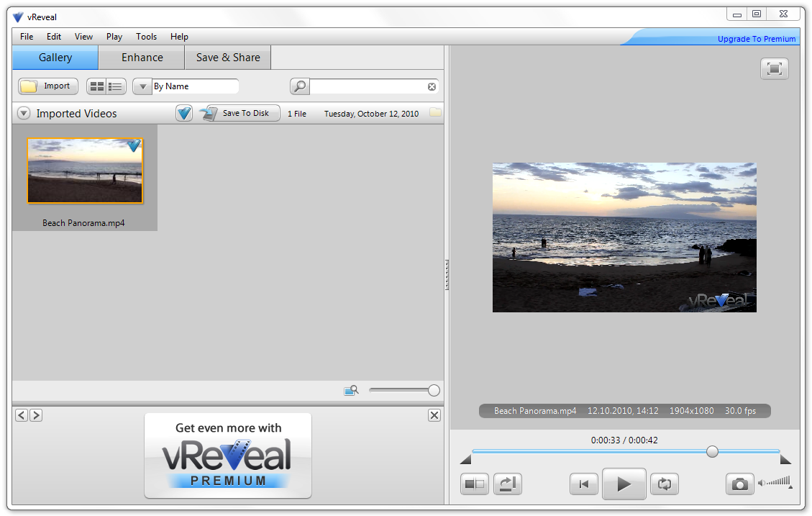Open the Play menu
This screenshot has height=516, width=812.
[x=114, y=36]
